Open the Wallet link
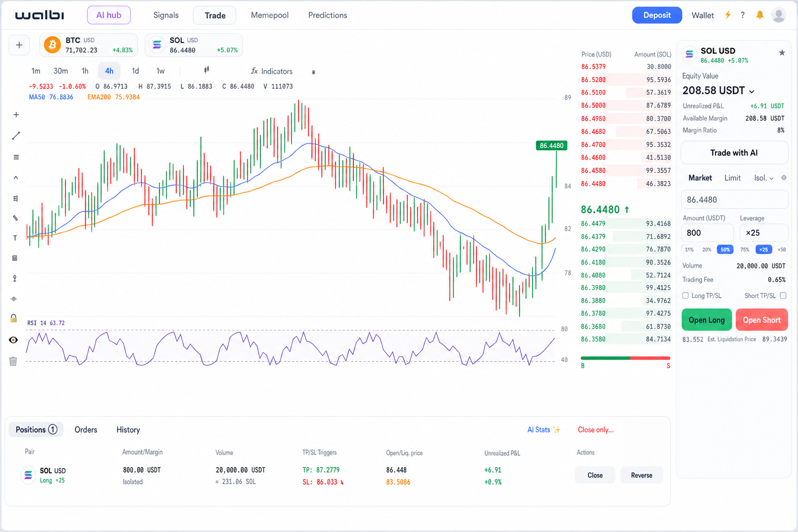This screenshot has width=798, height=532. pos(702,15)
